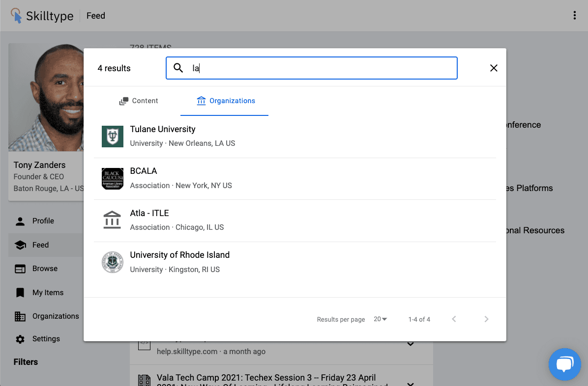Click Tony Zanders profile photo
The height and width of the screenshot is (386, 588).
pos(46,97)
